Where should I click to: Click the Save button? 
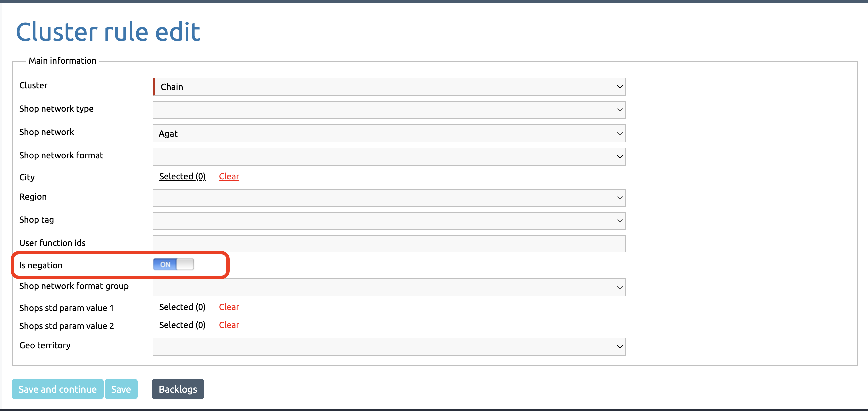(121, 389)
